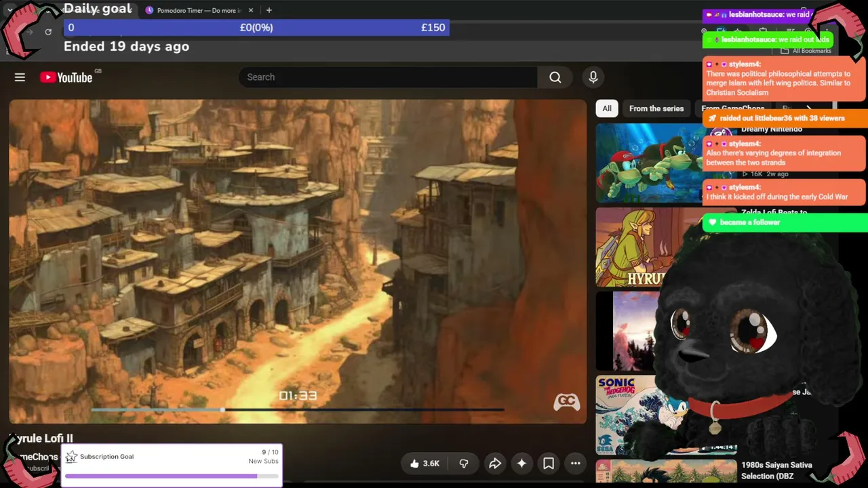Click the 'Ended 19 days ago' text

click(126, 47)
